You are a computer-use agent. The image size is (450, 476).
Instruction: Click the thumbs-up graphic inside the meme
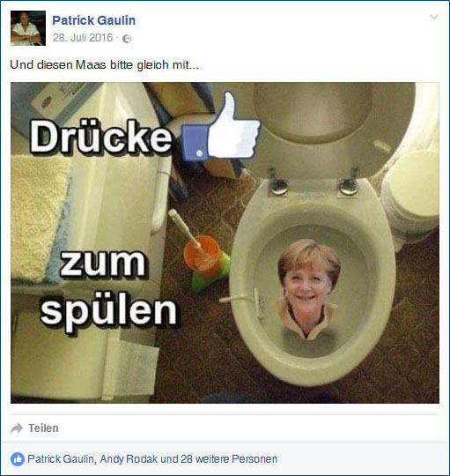coord(221,127)
